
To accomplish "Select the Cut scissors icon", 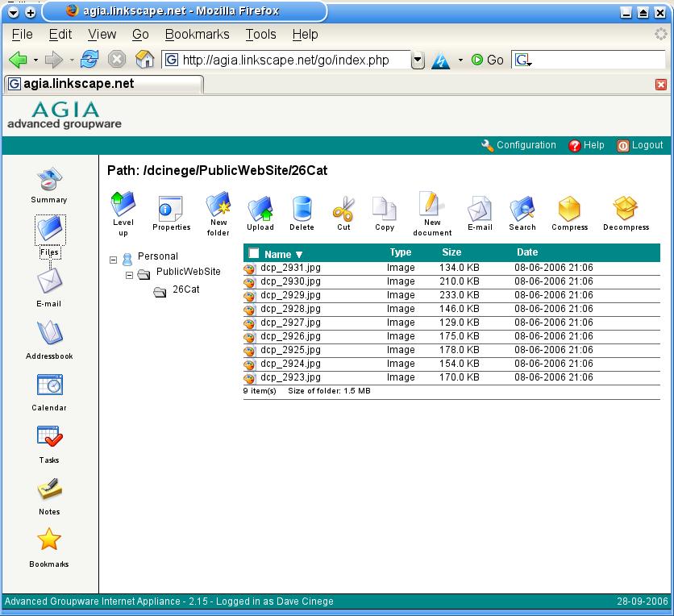I will [343, 211].
